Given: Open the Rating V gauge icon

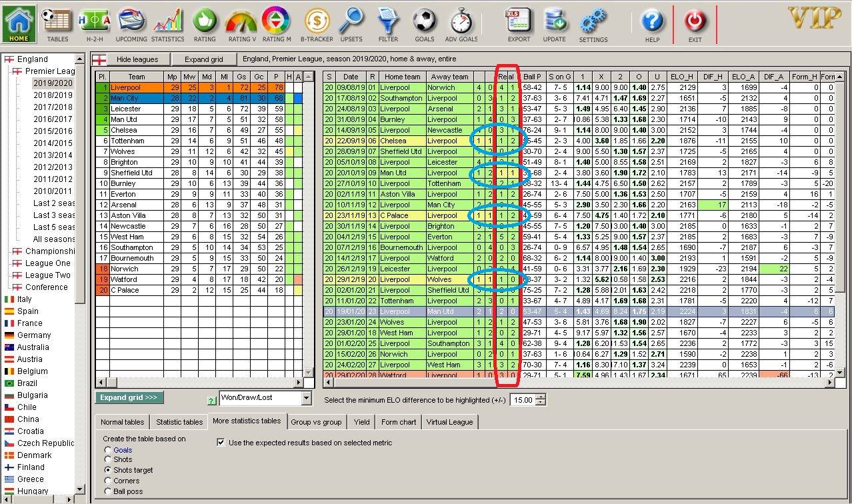Looking at the screenshot, I should coord(241,25).
